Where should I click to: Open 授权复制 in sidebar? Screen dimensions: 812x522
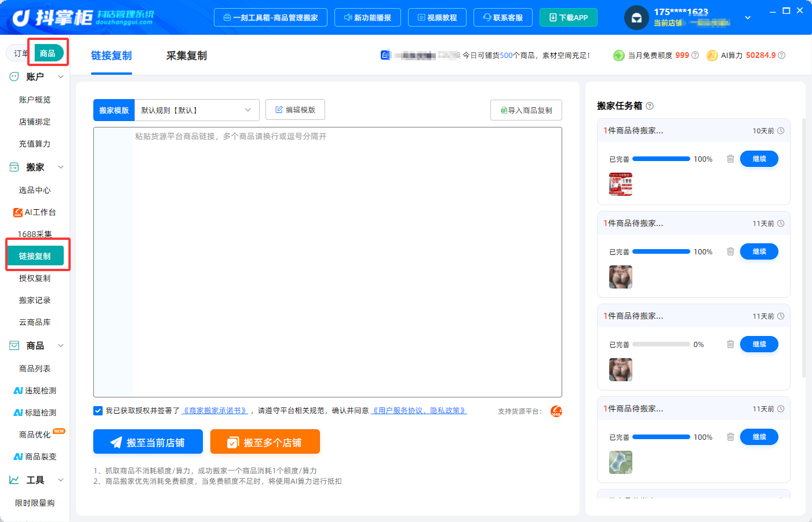click(35, 278)
